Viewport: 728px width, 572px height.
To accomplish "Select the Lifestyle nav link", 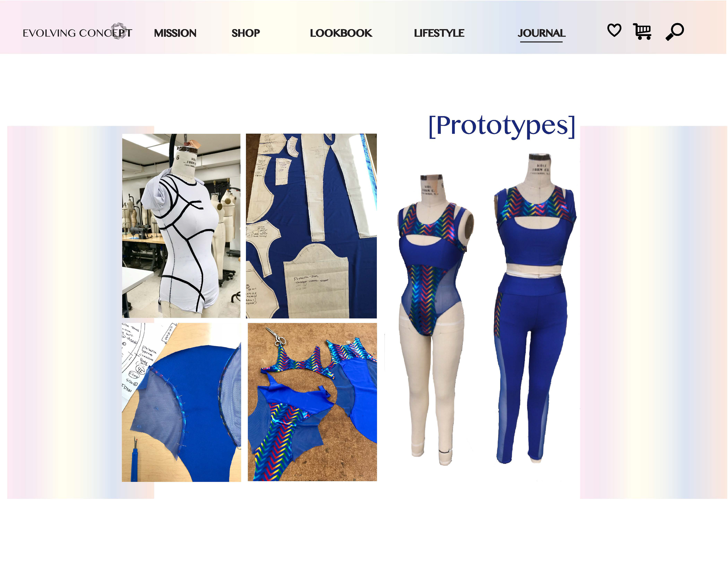I will pyautogui.click(x=439, y=33).
